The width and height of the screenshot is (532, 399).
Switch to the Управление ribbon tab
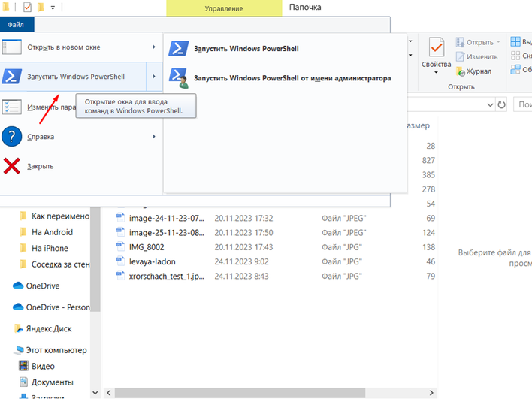point(224,8)
